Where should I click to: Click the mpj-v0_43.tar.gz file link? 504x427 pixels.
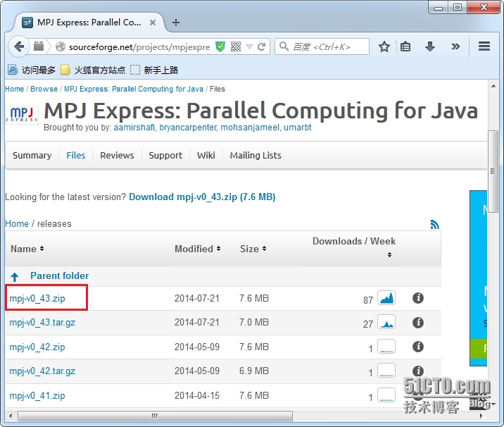tap(42, 323)
